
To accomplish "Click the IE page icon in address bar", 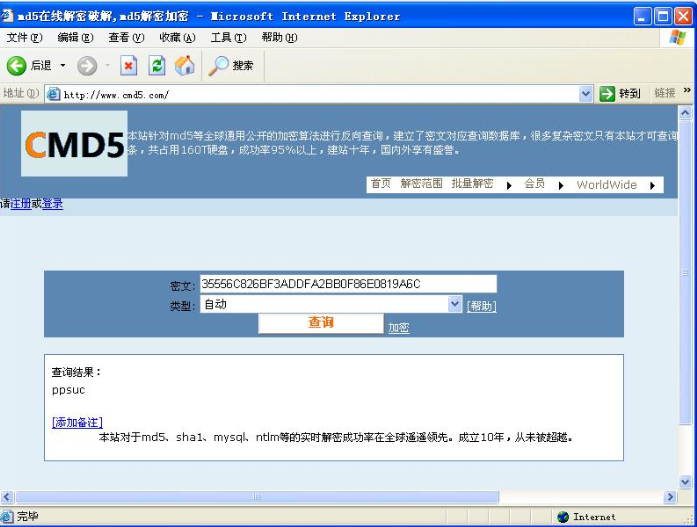I will [x=54, y=94].
